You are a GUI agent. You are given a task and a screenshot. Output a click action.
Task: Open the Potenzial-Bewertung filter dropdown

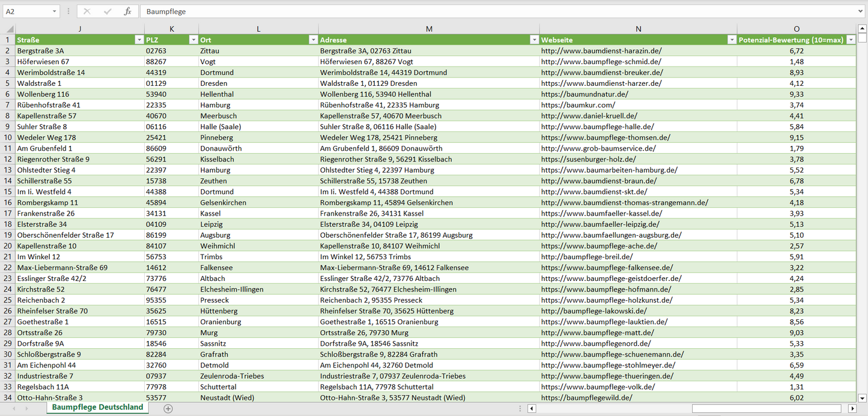851,40
